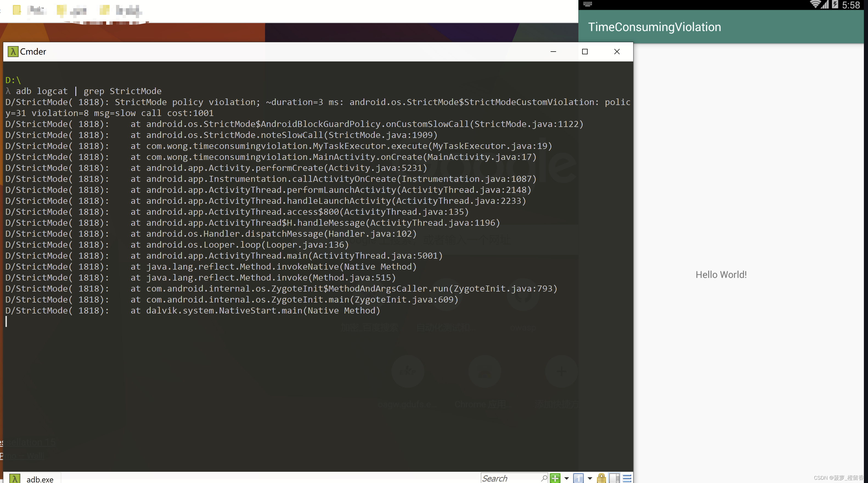The height and width of the screenshot is (483, 868).
Task: Click the Hello World! text in the emulator
Action: pyautogui.click(x=721, y=275)
